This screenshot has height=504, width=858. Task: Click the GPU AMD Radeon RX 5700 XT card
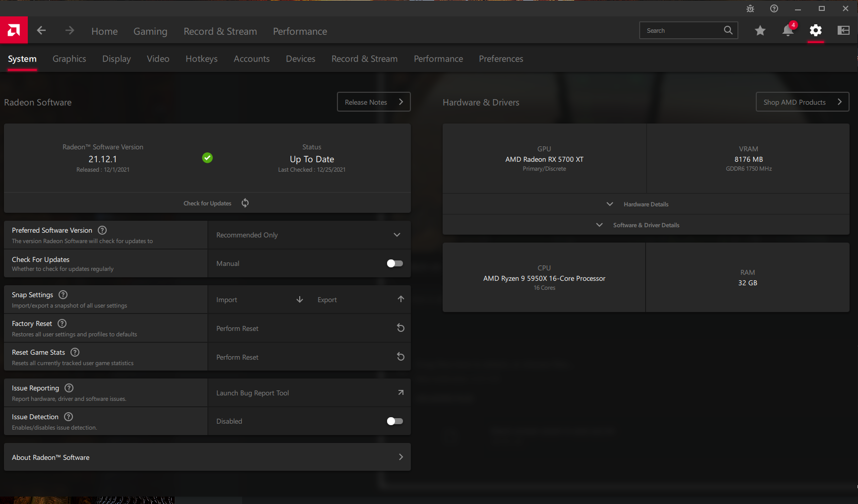[544, 158]
